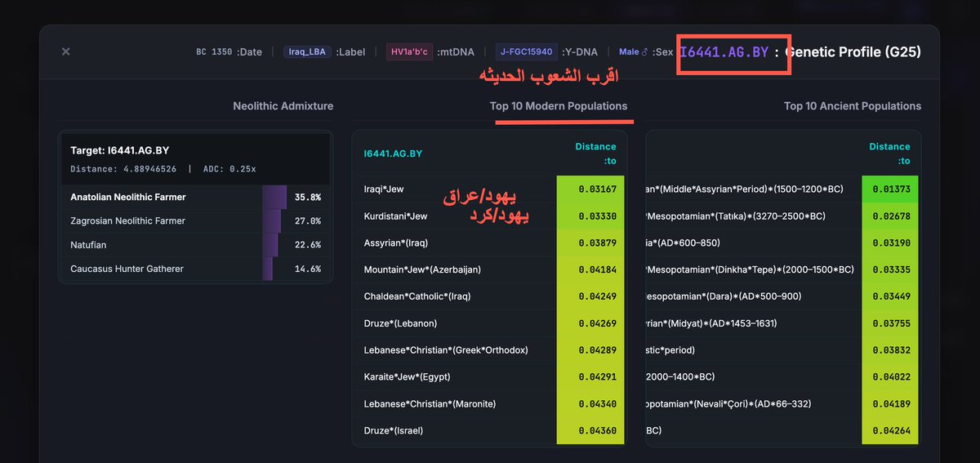
Task: Click the 0.04249 distance cell
Action: 590,296
